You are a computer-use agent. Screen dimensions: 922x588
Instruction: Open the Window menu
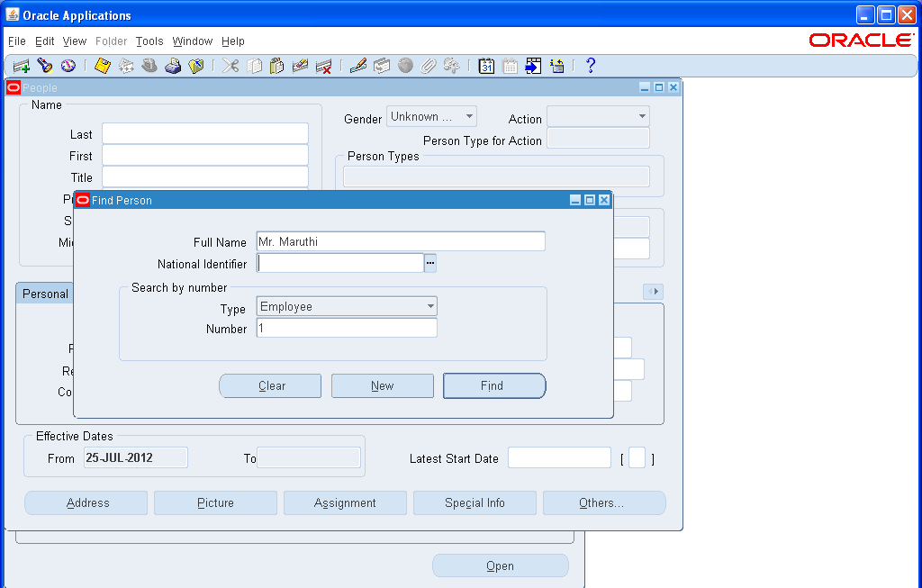[x=192, y=41]
